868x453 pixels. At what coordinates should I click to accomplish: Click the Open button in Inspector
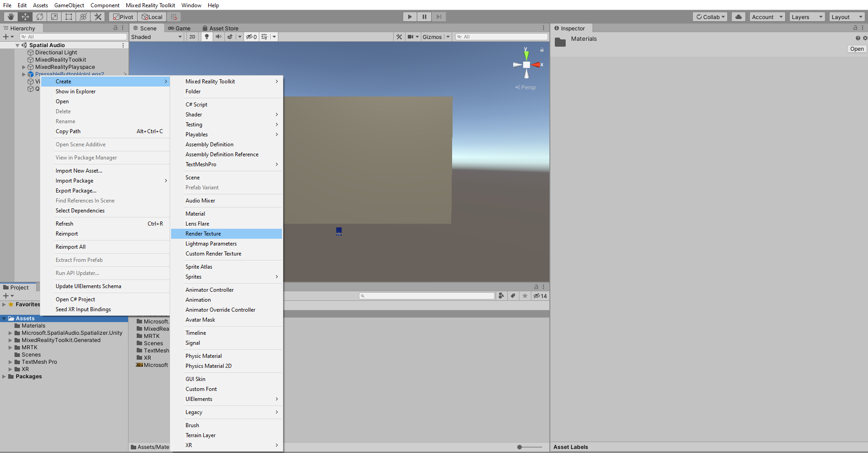[856, 49]
